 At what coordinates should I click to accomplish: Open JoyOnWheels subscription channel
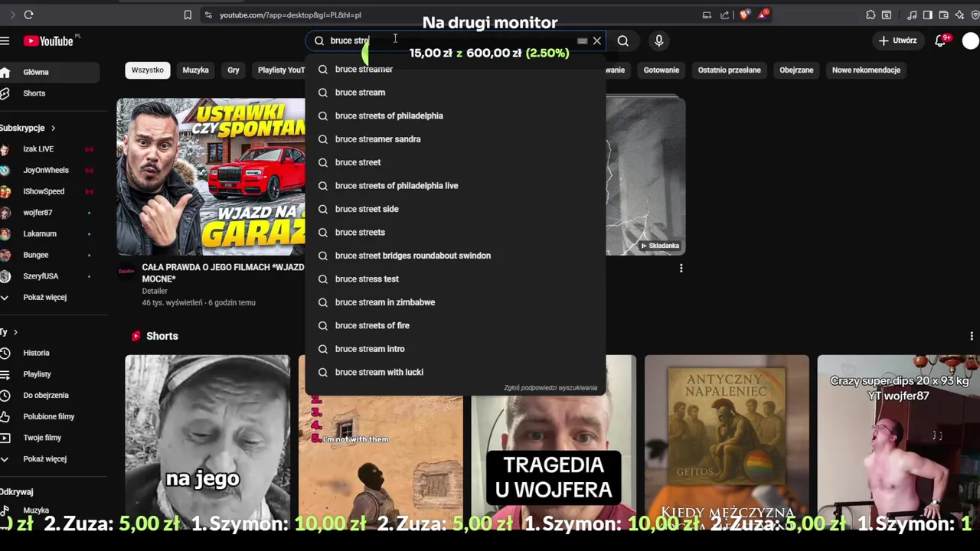pos(50,170)
